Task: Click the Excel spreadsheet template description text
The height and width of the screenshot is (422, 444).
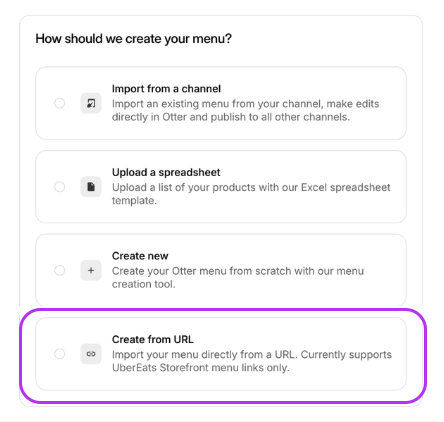Action: (251, 194)
